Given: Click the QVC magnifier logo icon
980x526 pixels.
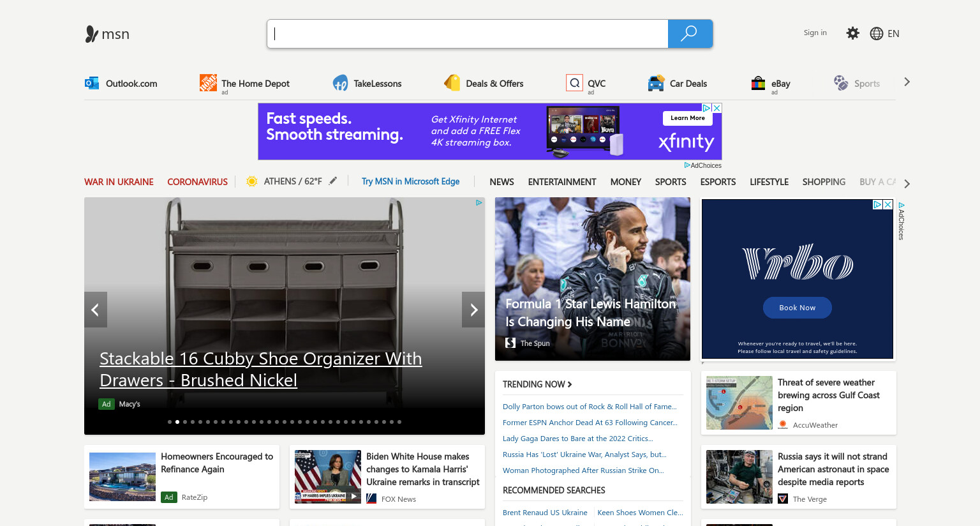Looking at the screenshot, I should pos(574,82).
